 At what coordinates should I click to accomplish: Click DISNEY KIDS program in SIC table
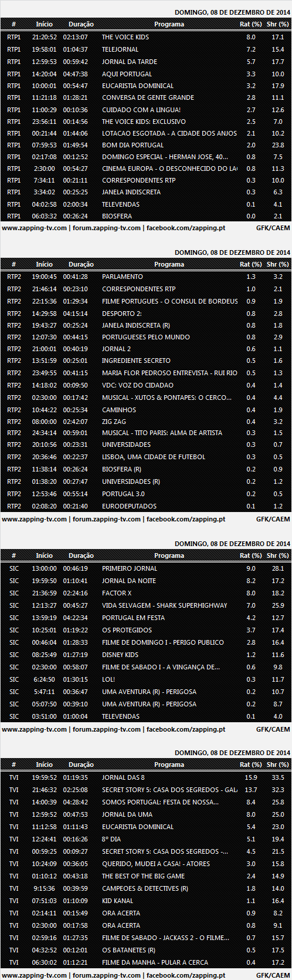[x=120, y=655]
